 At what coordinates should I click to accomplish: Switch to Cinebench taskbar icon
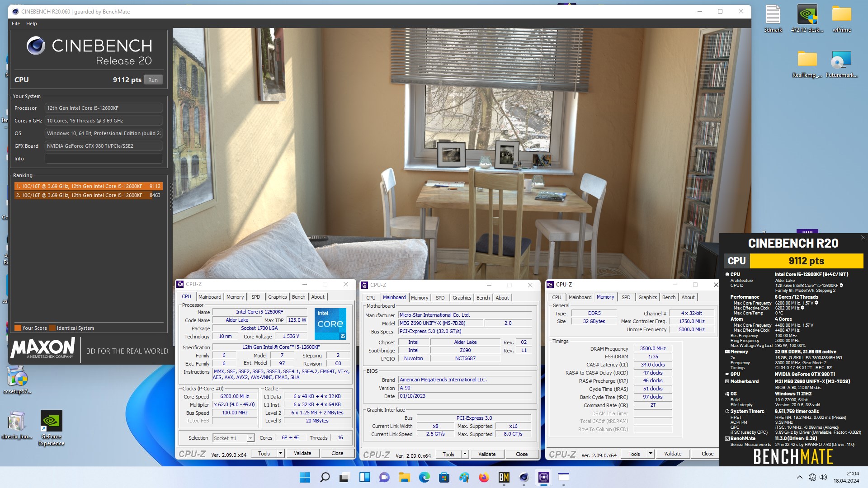click(524, 477)
